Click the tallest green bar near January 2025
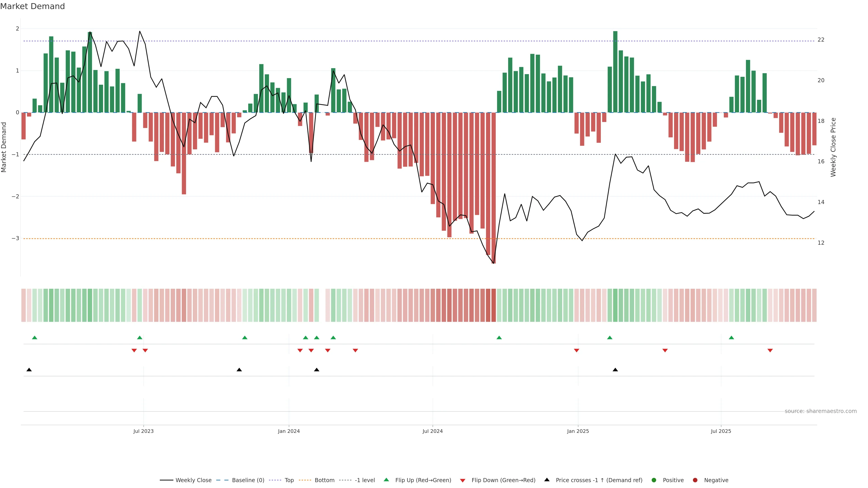 pyautogui.click(x=615, y=71)
